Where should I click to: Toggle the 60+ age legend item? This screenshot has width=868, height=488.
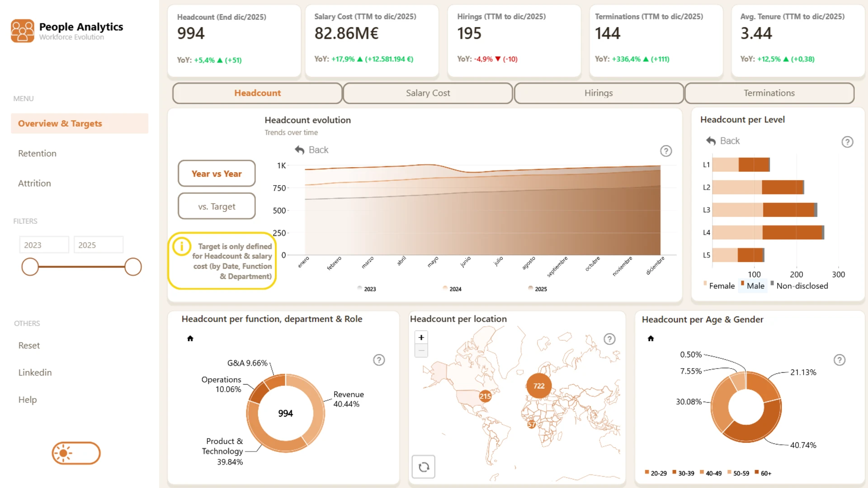tap(763, 473)
